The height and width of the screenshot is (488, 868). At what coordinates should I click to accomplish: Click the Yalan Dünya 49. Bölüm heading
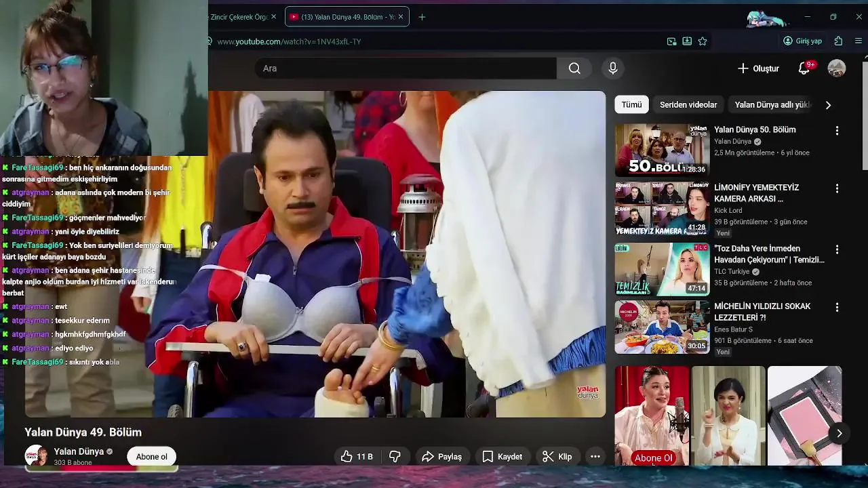tap(83, 432)
